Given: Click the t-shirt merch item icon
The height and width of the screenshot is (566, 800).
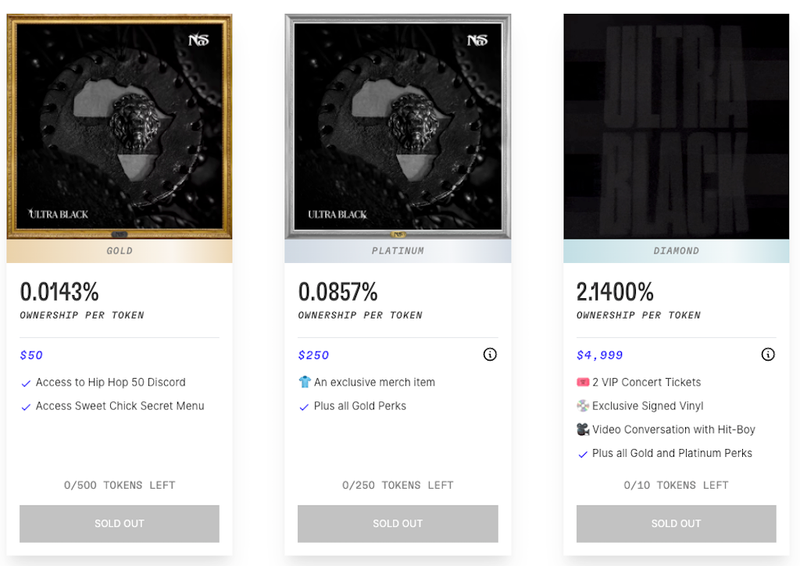Looking at the screenshot, I should 305,382.
